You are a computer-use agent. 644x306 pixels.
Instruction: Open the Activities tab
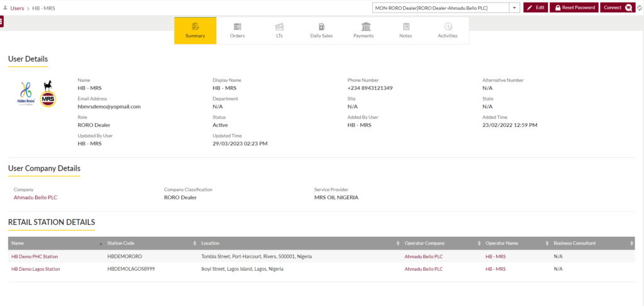[448, 31]
